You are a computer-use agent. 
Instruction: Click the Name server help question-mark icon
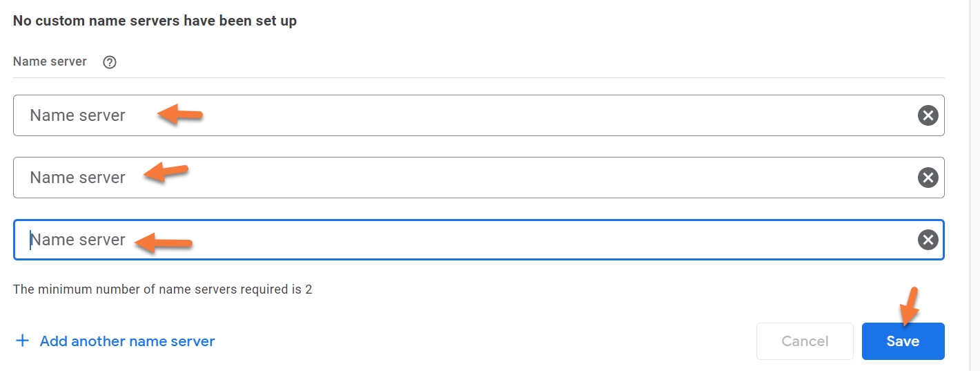coord(109,62)
